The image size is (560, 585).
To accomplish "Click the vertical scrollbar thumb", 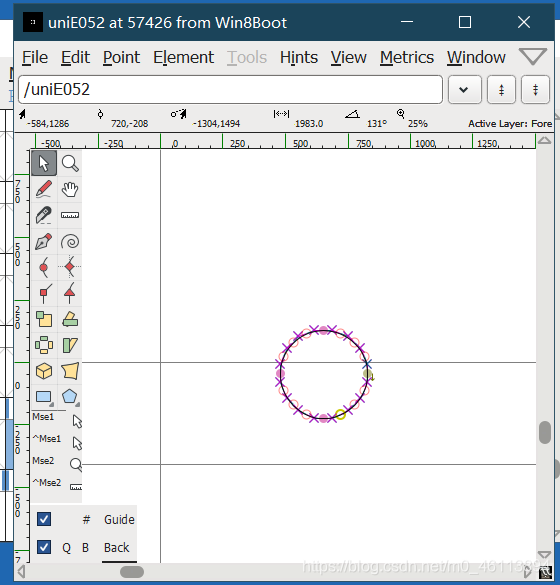I will pyautogui.click(x=545, y=432).
